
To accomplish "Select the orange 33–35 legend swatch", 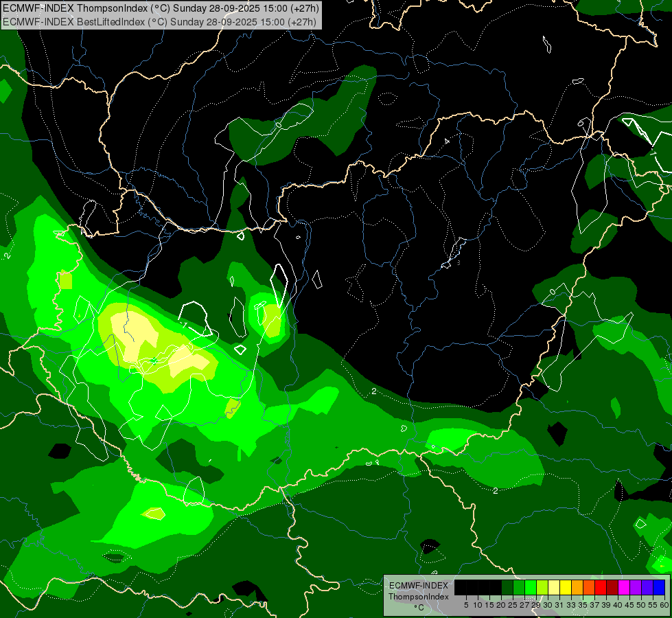I will [577, 587].
